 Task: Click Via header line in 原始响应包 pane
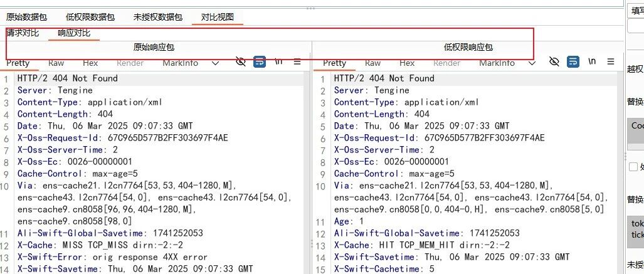[x=154, y=203]
